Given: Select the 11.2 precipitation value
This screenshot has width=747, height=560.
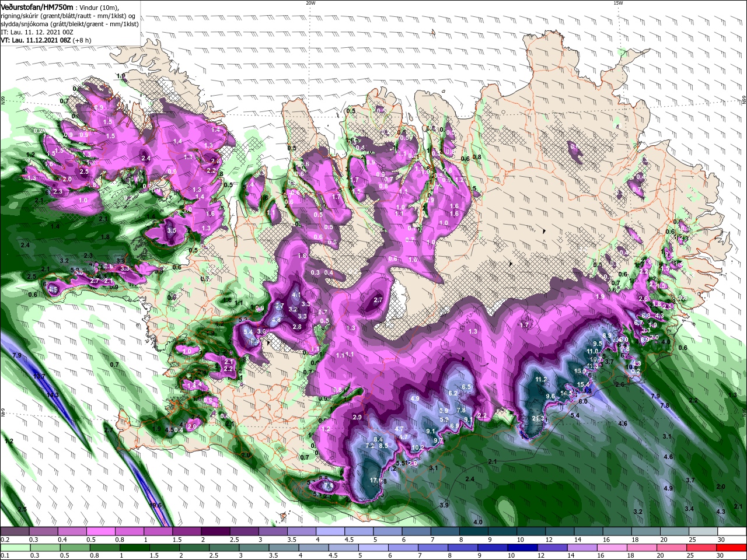Looking at the screenshot, I should click(541, 379).
